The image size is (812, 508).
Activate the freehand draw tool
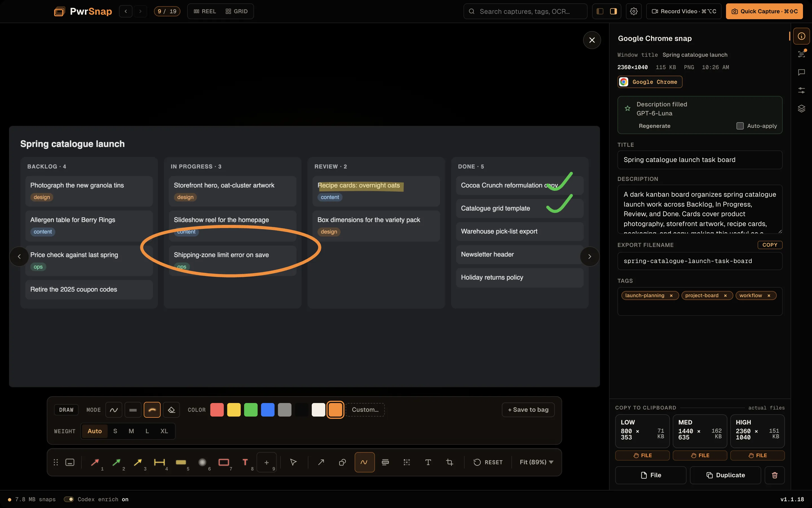(364, 462)
